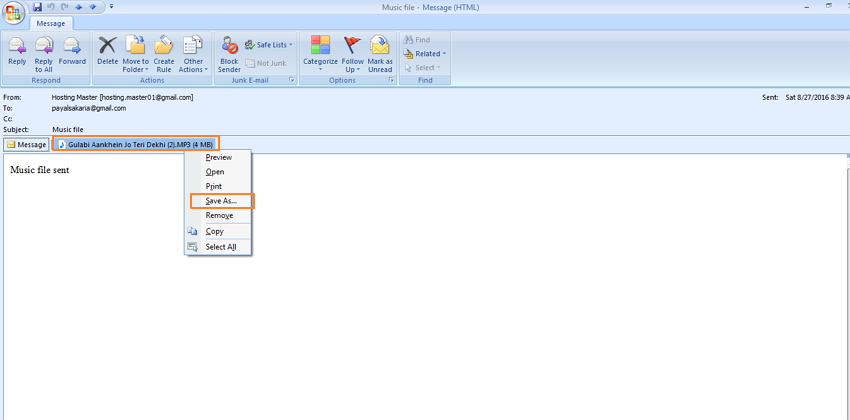
Task: Delete the message with the Delete icon
Action: 107,51
